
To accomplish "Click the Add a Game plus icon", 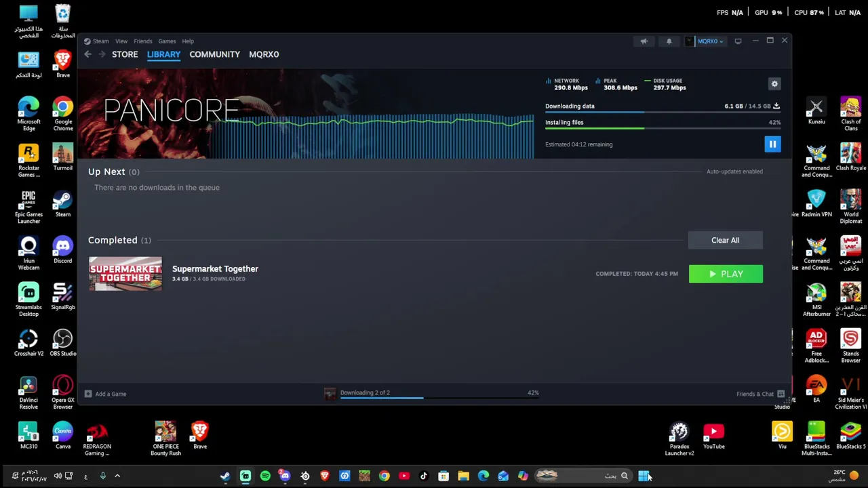I will (x=88, y=394).
